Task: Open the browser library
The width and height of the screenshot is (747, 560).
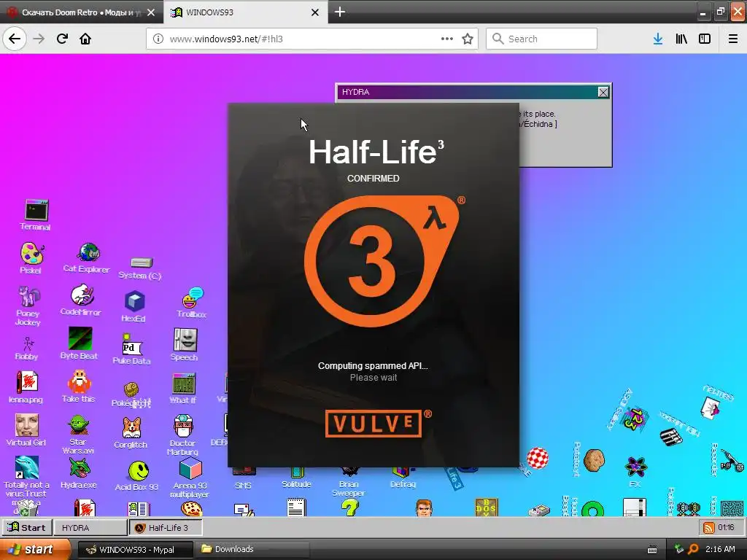Action: tap(681, 39)
